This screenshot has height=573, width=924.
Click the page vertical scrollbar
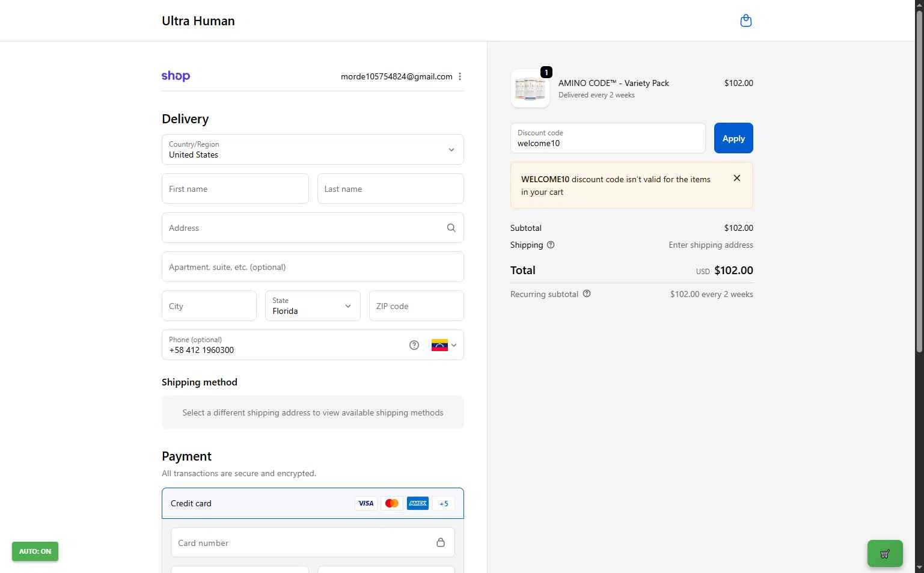tap(919, 180)
